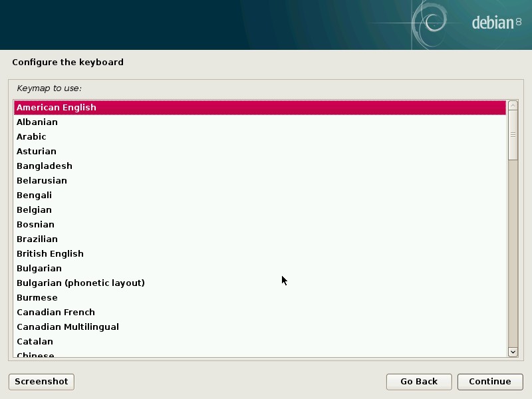Choose Arabic from keymap list
The width and height of the screenshot is (532, 399).
pyautogui.click(x=260, y=137)
